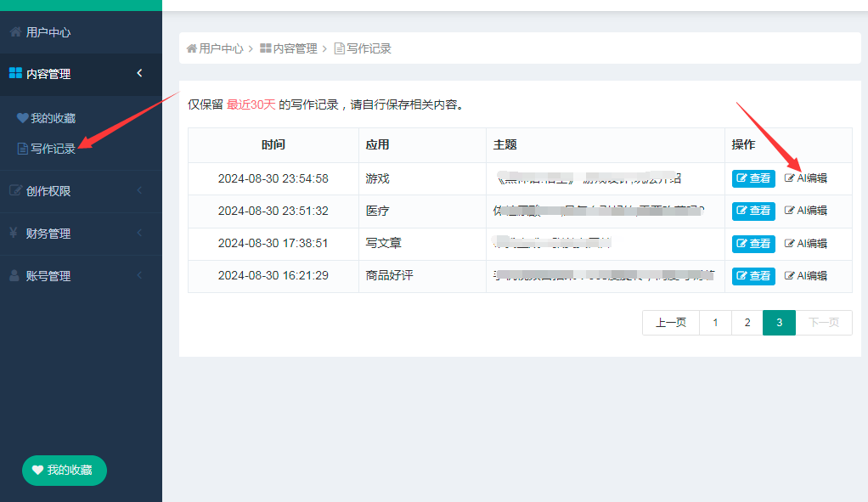This screenshot has width=868, height=502.
Task: Open 写作记录 in the sidebar
Action: coord(53,149)
